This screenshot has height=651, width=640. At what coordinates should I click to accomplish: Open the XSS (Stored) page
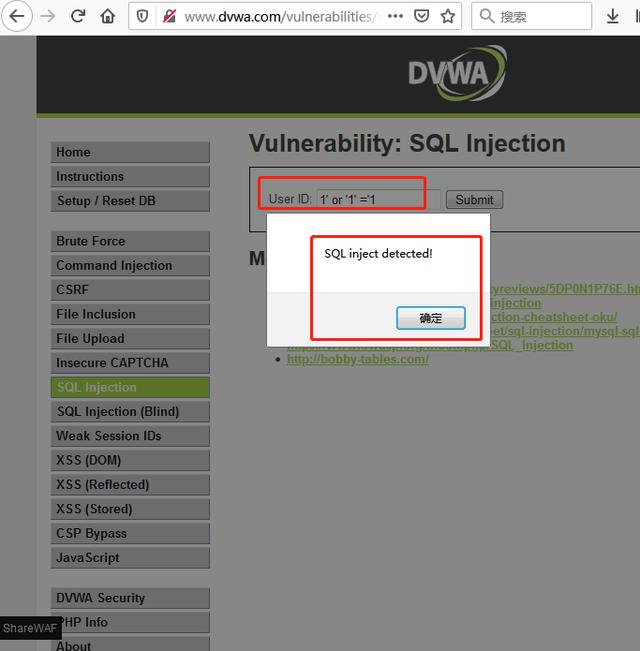(130, 509)
